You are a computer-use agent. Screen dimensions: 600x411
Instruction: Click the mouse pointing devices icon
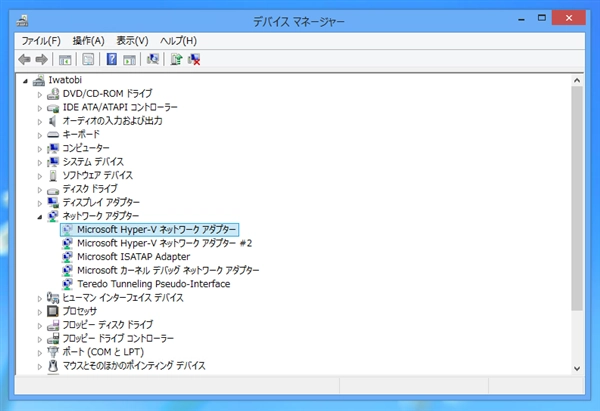53,365
